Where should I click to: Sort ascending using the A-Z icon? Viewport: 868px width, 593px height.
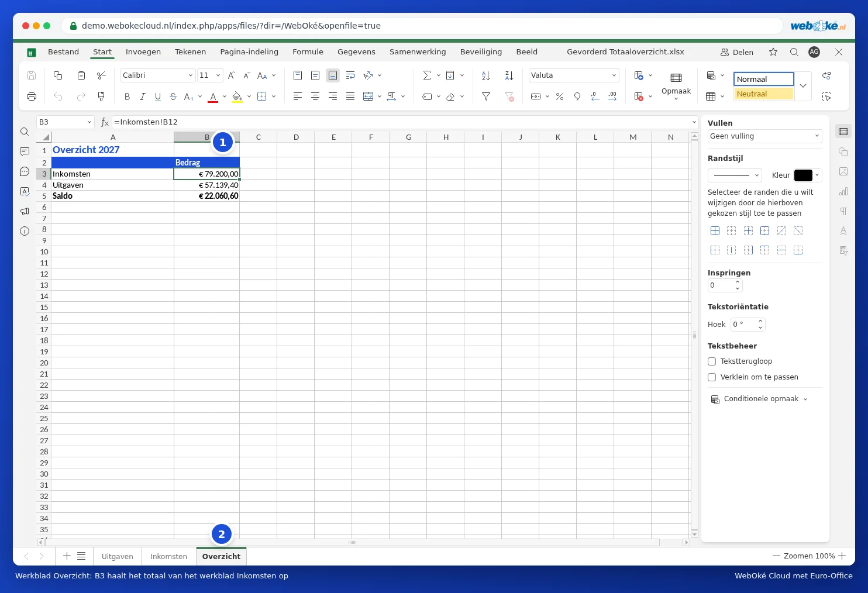coord(486,75)
